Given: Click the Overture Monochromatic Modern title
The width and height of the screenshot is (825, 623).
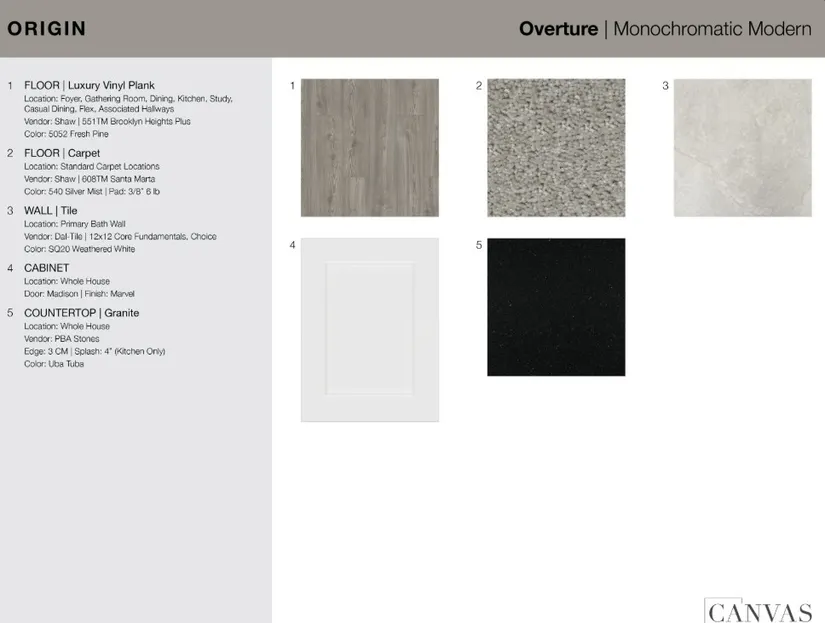Looking at the screenshot, I should pos(664,29).
